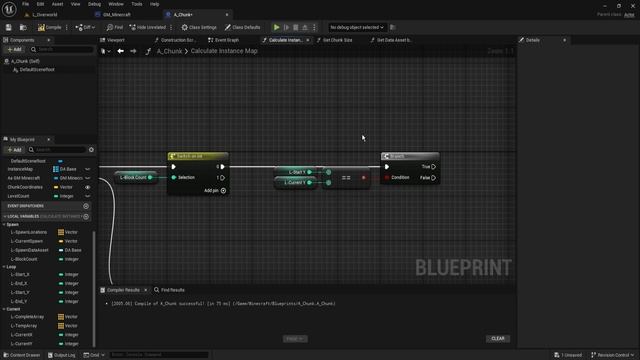Add new local variable
The width and height of the screenshot is (640, 360).
tap(86, 217)
